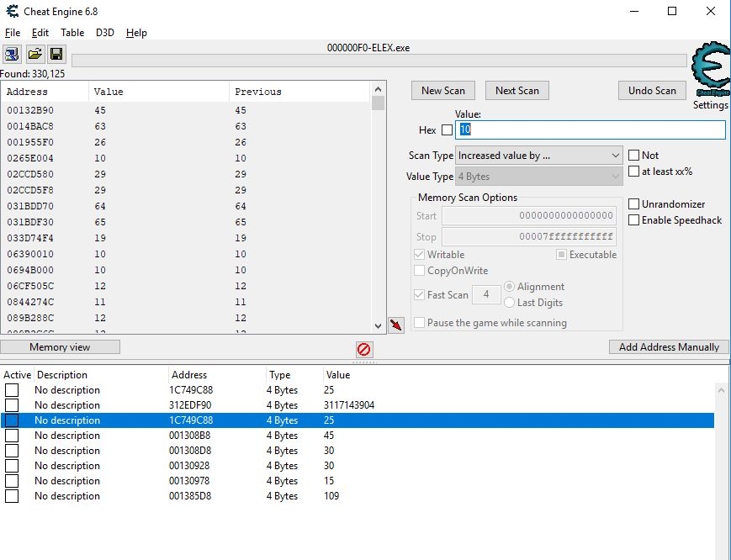The image size is (731, 560).
Task: Activate the entry with address 001385D8
Action: (12, 496)
